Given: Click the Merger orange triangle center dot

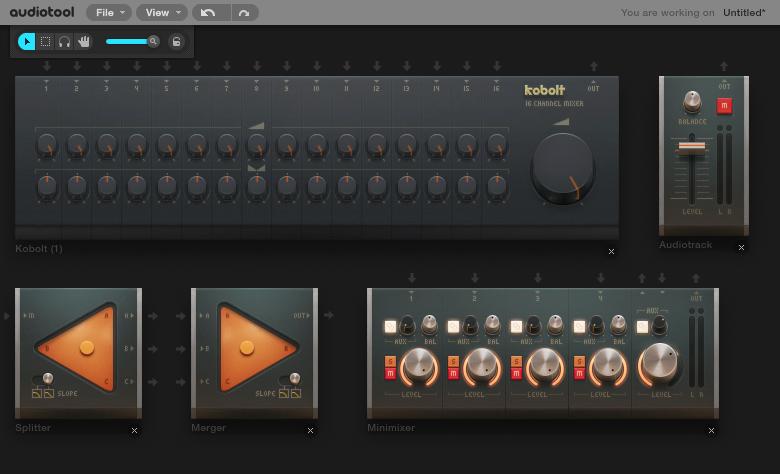Looking at the screenshot, I should click(x=247, y=347).
